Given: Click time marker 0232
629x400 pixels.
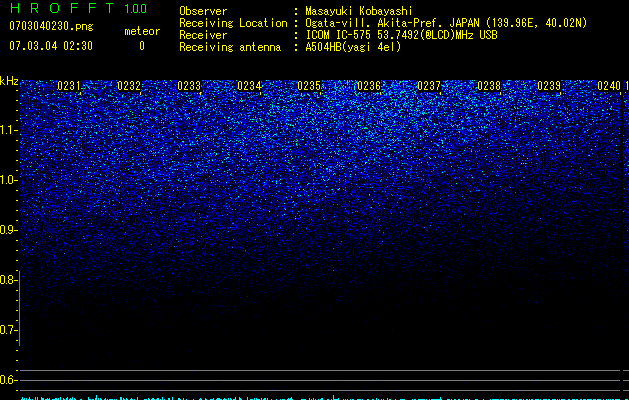Looking at the screenshot, I should [129, 86].
